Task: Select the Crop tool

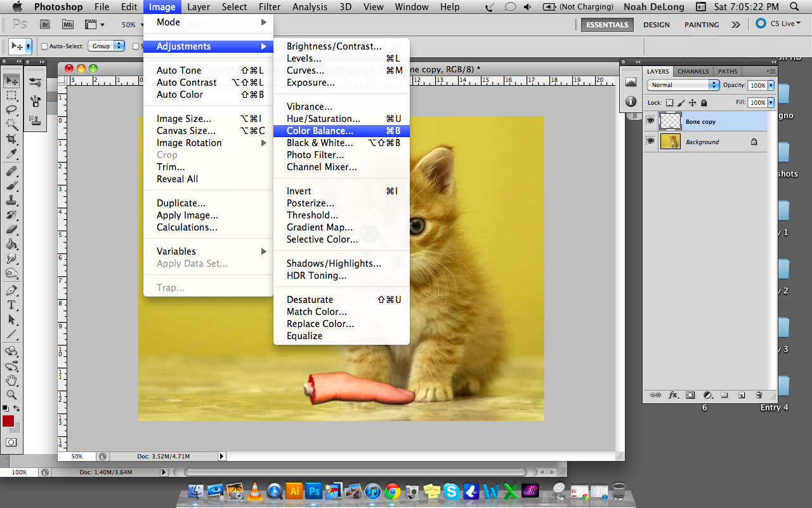Action: pyautogui.click(x=11, y=139)
